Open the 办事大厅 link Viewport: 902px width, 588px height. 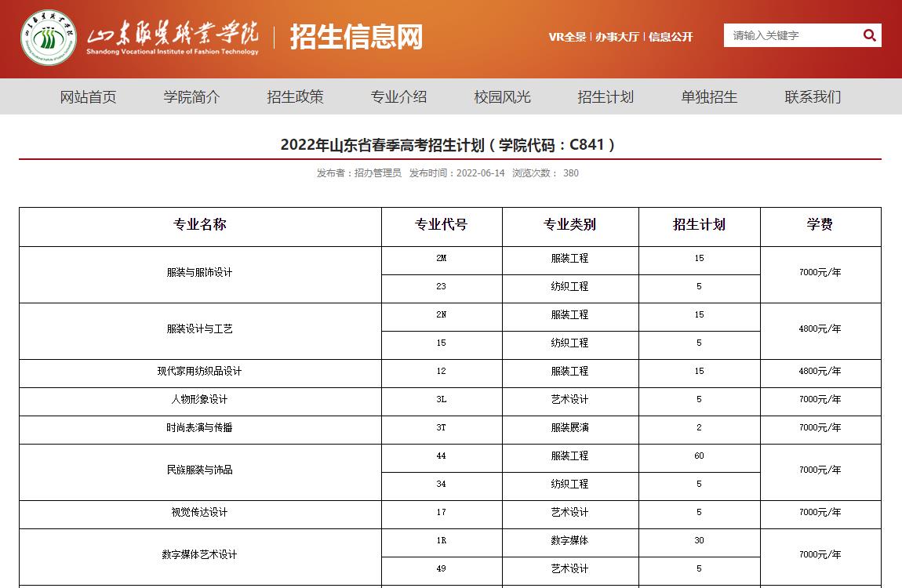(x=617, y=37)
